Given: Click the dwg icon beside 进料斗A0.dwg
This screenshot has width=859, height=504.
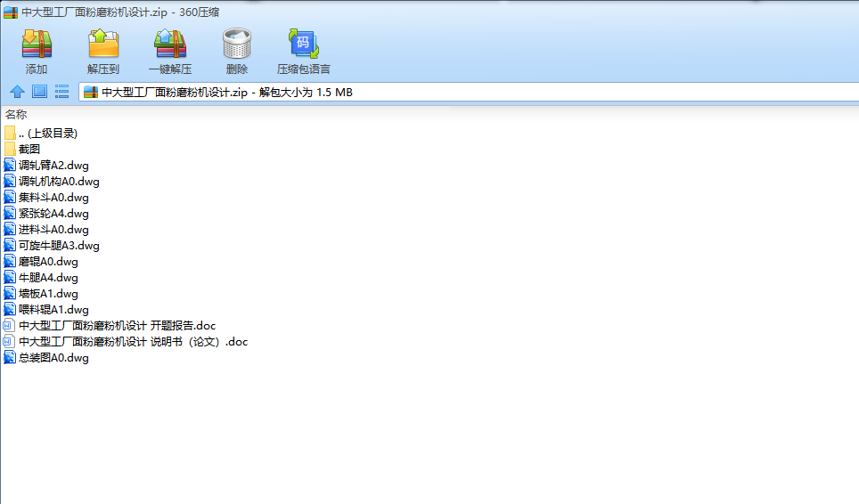Looking at the screenshot, I should pos(10,229).
